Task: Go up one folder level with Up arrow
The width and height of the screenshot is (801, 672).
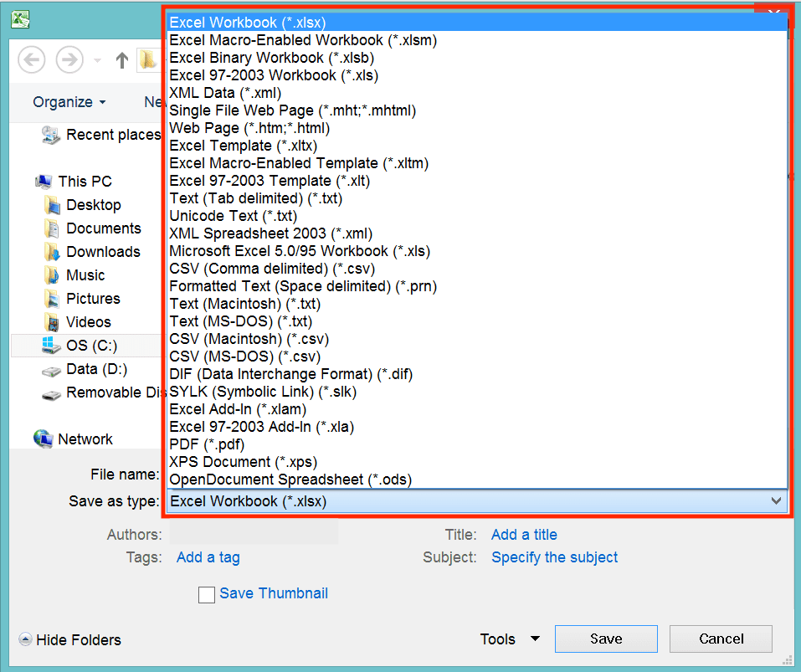Action: click(121, 59)
